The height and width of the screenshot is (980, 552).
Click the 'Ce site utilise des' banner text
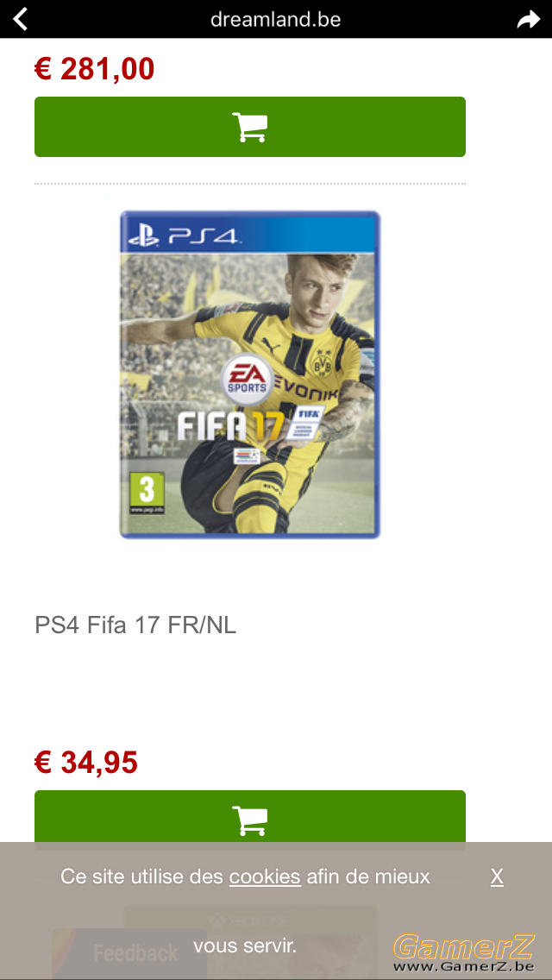tap(142, 876)
